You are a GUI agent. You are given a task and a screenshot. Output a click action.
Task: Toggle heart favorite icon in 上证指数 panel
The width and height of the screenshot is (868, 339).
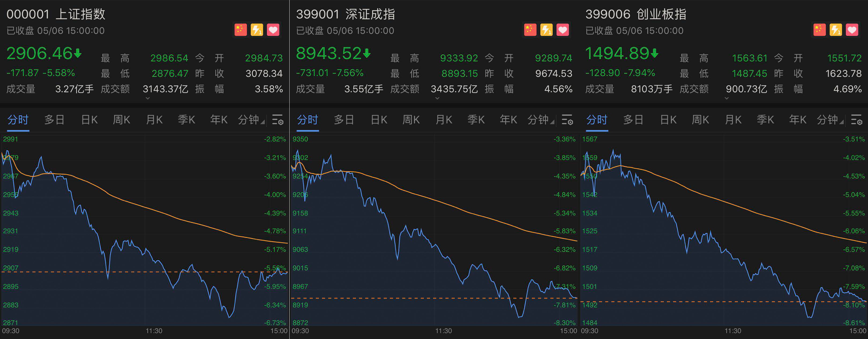click(273, 30)
